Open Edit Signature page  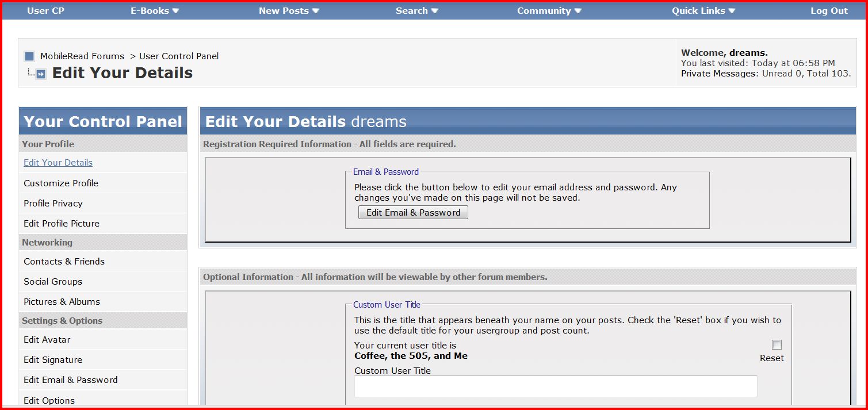53,360
